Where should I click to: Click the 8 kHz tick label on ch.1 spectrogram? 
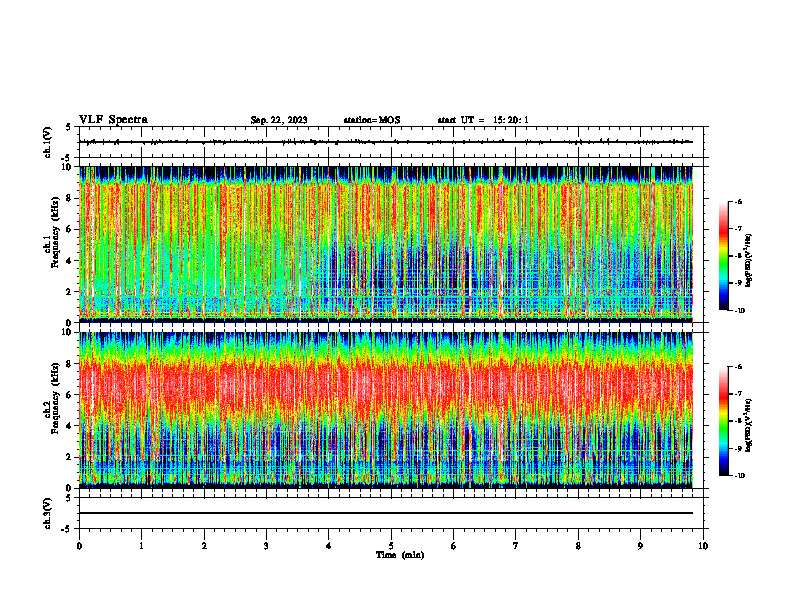tap(70, 198)
